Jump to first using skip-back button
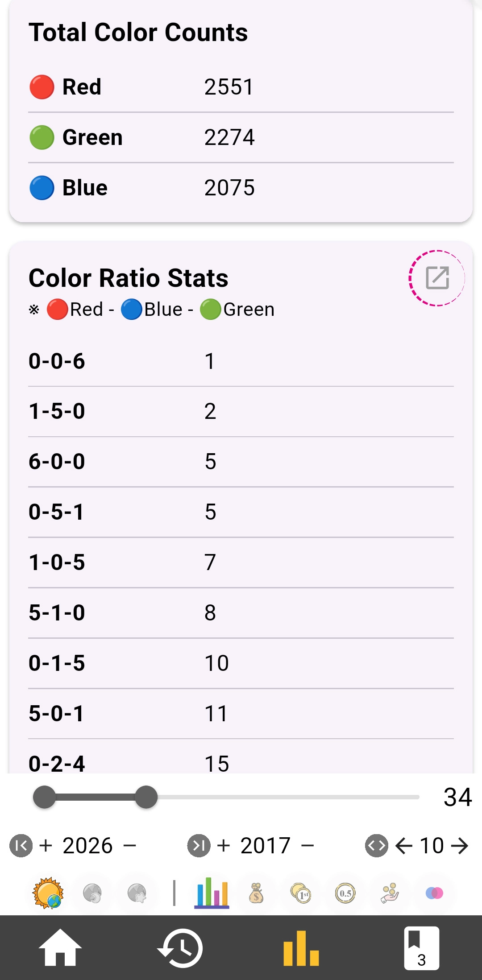 click(21, 845)
